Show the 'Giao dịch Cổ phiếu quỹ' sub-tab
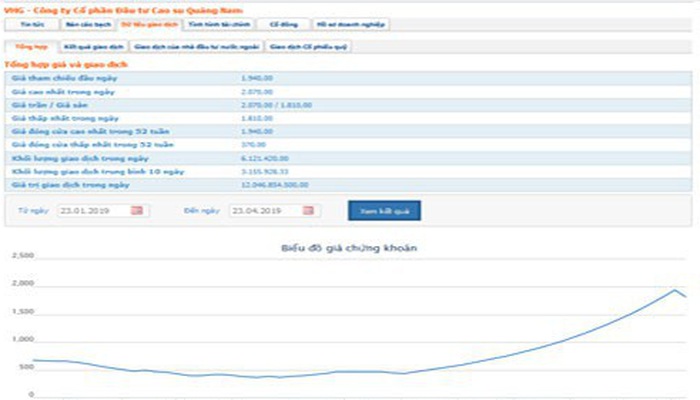This screenshot has width=700, height=400. [x=309, y=46]
